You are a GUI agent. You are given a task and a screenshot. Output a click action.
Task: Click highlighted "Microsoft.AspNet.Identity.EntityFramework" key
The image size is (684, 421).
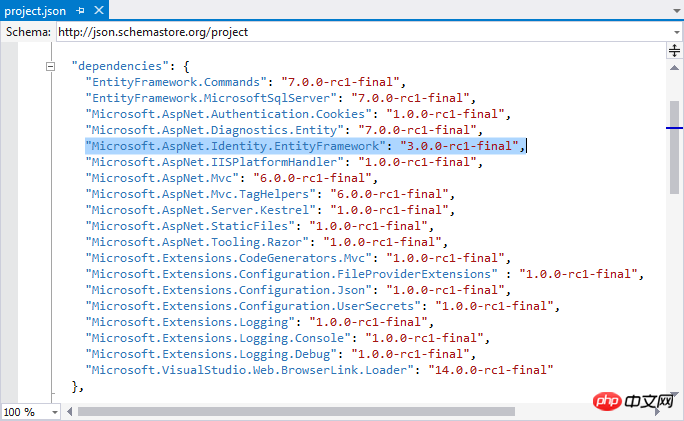point(236,146)
